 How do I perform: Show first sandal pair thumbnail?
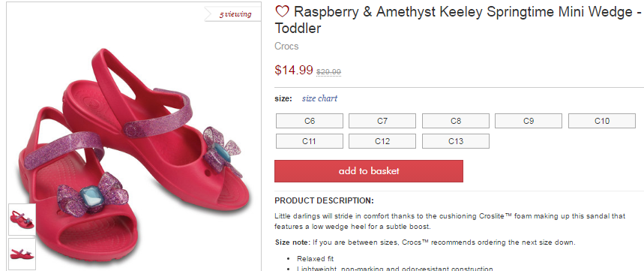click(22, 219)
